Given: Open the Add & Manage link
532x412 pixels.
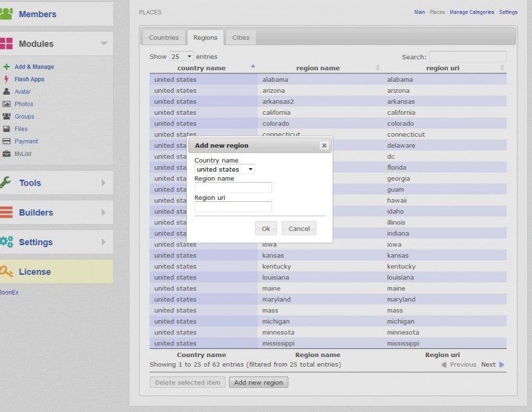Looking at the screenshot, I should pyautogui.click(x=34, y=67).
